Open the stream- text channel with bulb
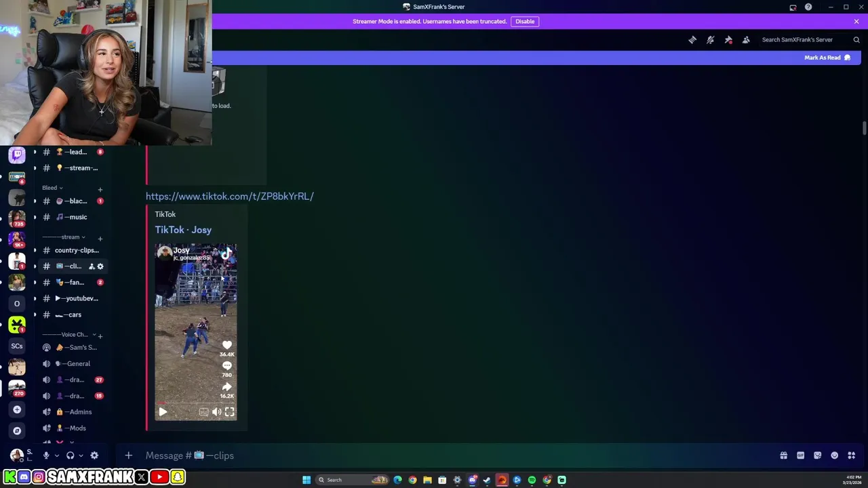This screenshot has width=868, height=488. [x=73, y=168]
